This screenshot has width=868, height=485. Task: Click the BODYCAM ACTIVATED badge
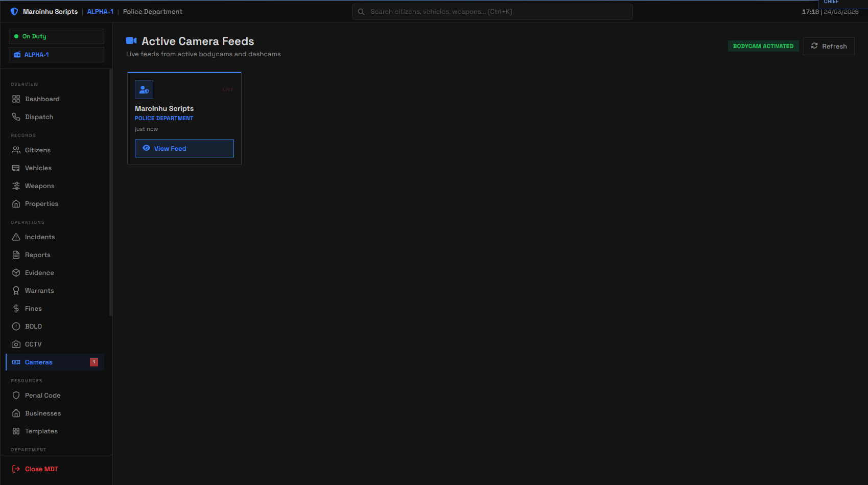click(x=763, y=47)
